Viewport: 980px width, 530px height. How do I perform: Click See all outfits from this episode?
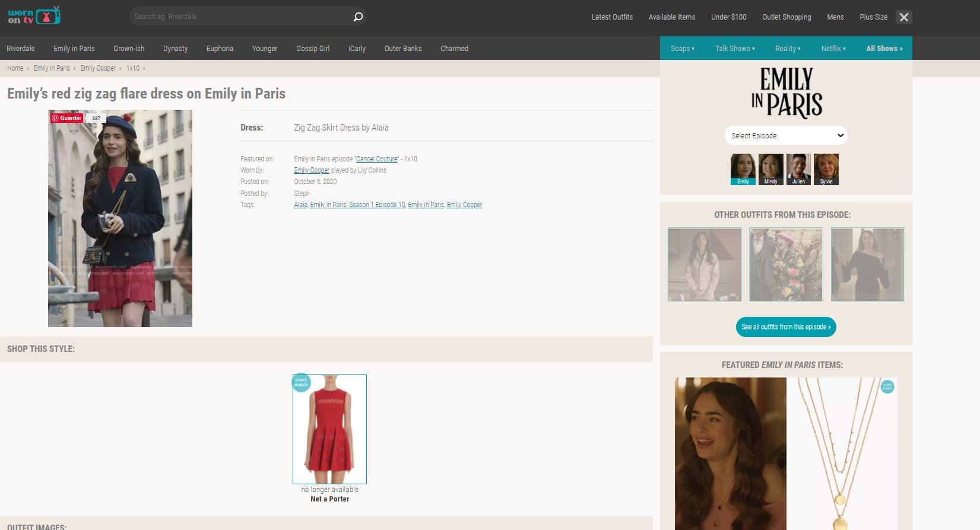coord(786,327)
